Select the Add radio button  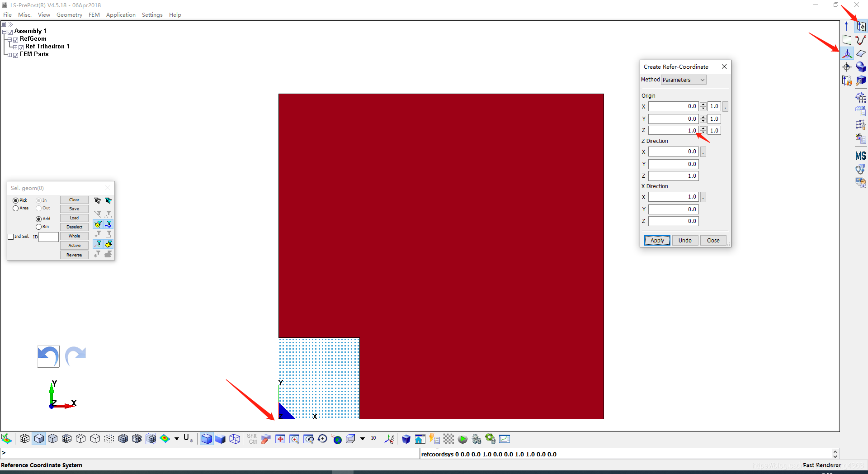tap(38, 219)
